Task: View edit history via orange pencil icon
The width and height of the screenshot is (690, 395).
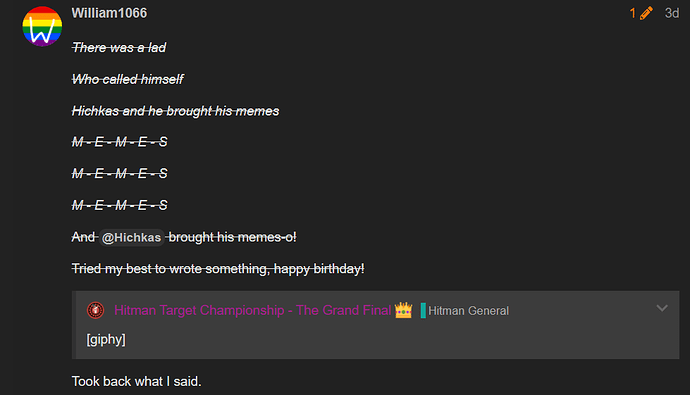Action: (x=646, y=13)
